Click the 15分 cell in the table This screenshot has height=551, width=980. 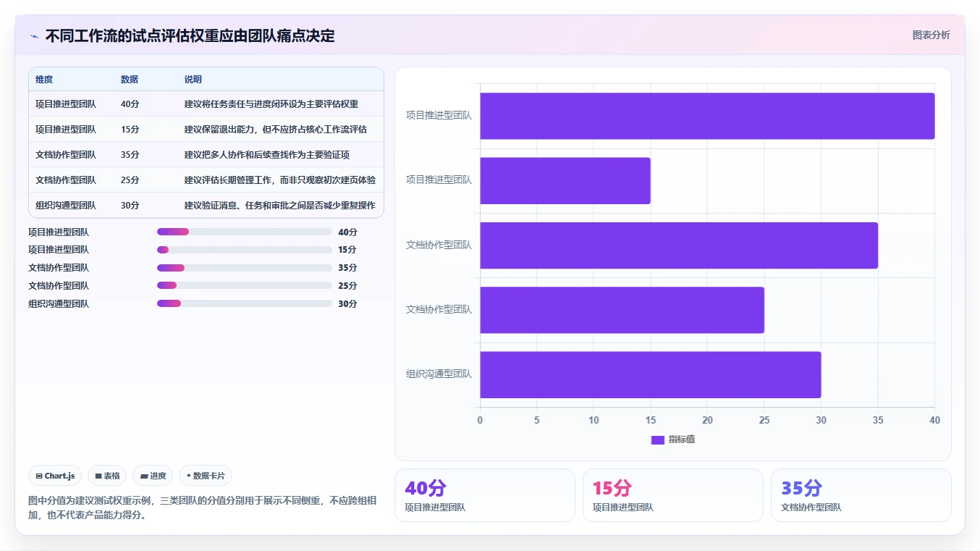[130, 130]
